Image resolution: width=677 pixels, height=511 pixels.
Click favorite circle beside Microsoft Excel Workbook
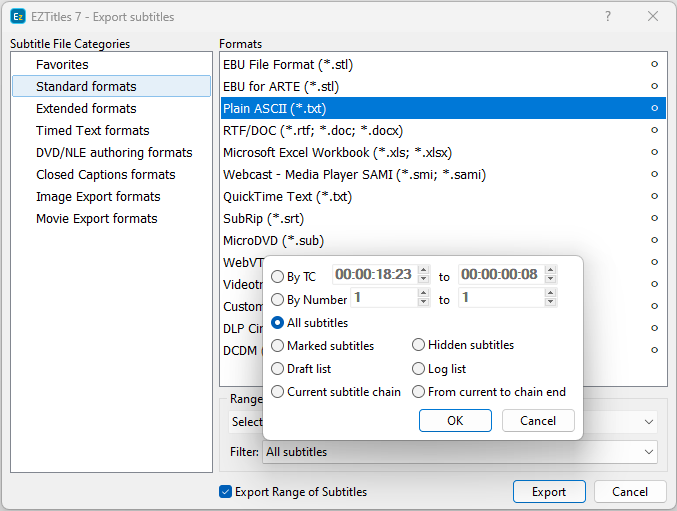[654, 153]
